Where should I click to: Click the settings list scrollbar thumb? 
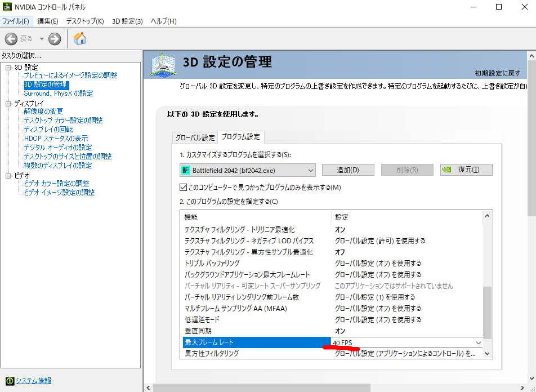point(488,313)
